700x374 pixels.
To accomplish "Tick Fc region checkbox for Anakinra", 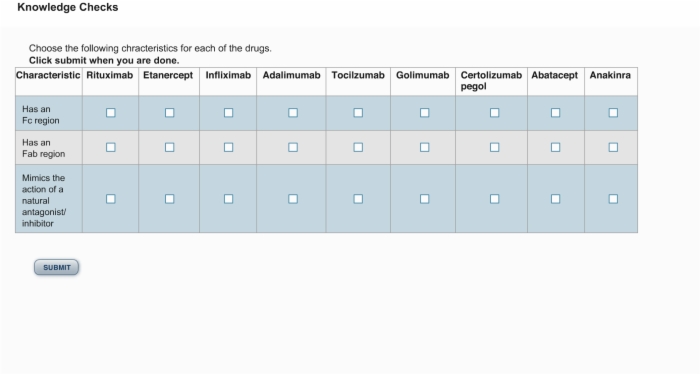I will click(x=613, y=113).
